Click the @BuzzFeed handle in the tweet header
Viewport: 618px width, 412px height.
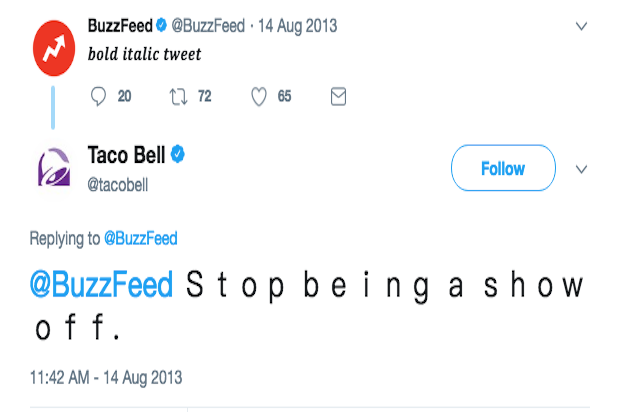tap(208, 24)
